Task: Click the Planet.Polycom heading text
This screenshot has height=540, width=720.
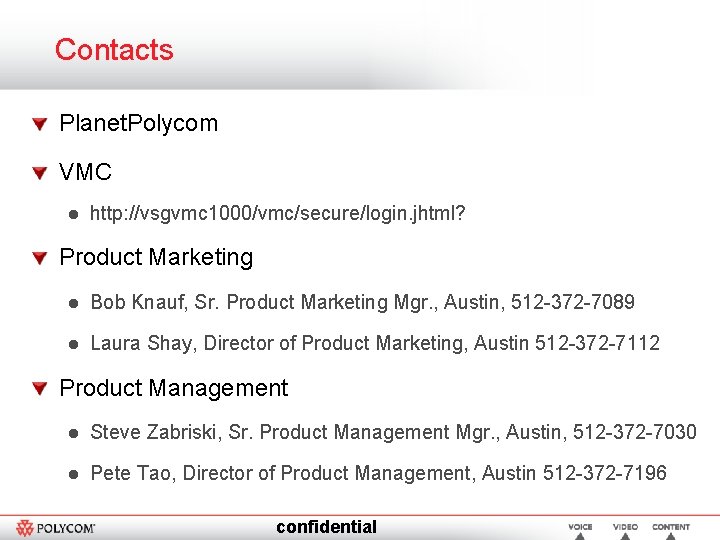Action: 138,124
